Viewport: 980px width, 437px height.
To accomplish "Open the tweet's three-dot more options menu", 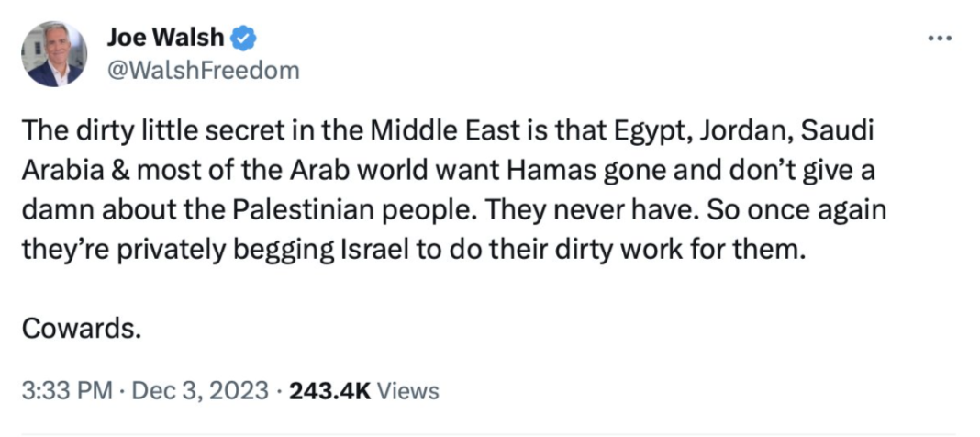I will [x=941, y=39].
